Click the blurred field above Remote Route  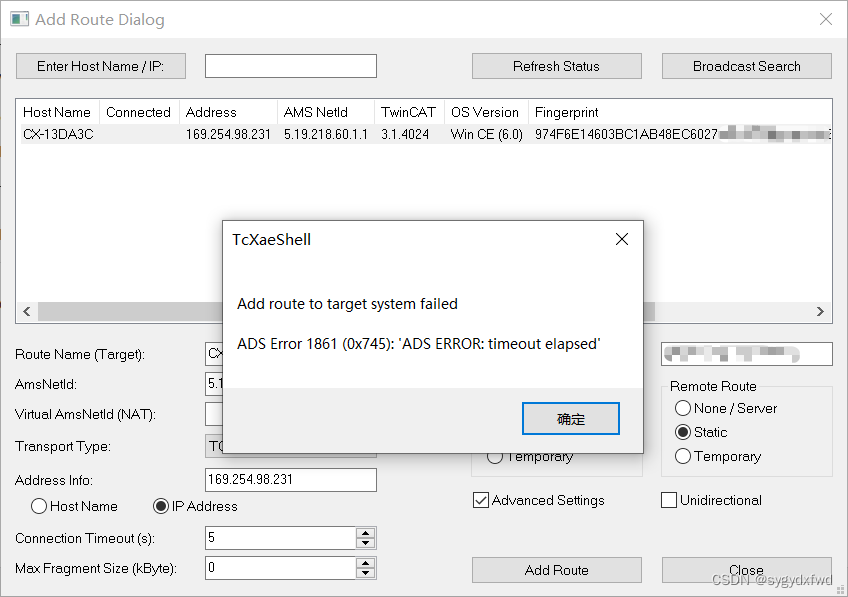pos(747,354)
